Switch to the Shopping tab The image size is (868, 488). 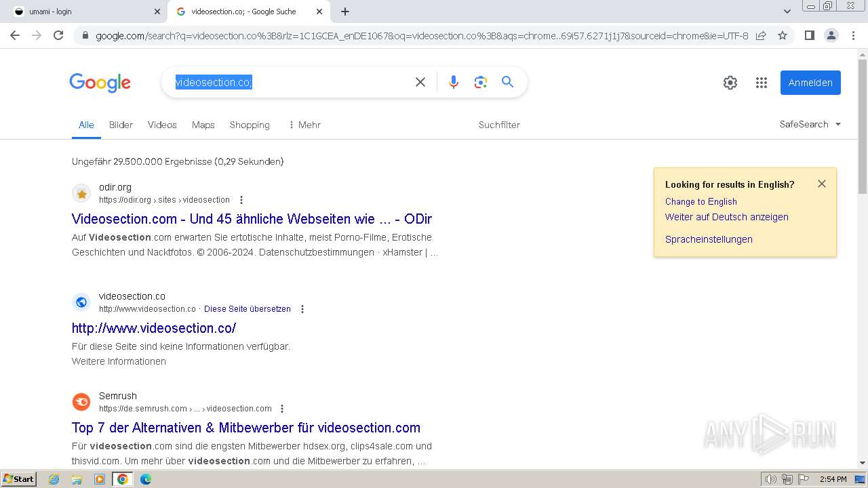250,125
